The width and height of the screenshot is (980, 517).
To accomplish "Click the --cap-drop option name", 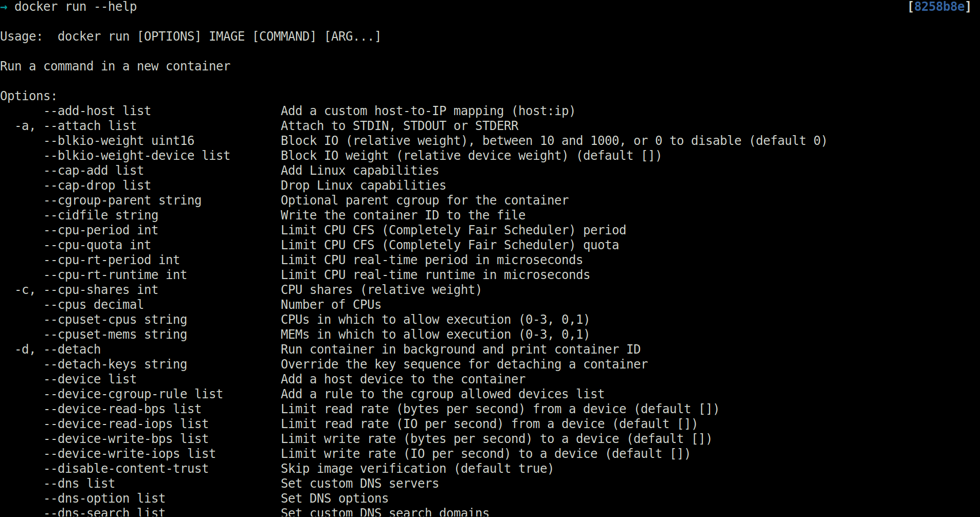I will (x=79, y=186).
